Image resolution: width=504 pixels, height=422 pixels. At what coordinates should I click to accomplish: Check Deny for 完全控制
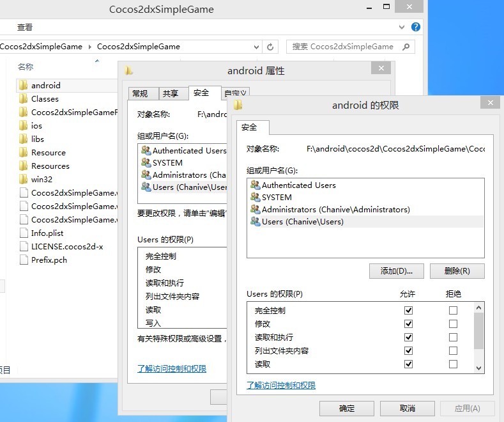[x=453, y=310]
